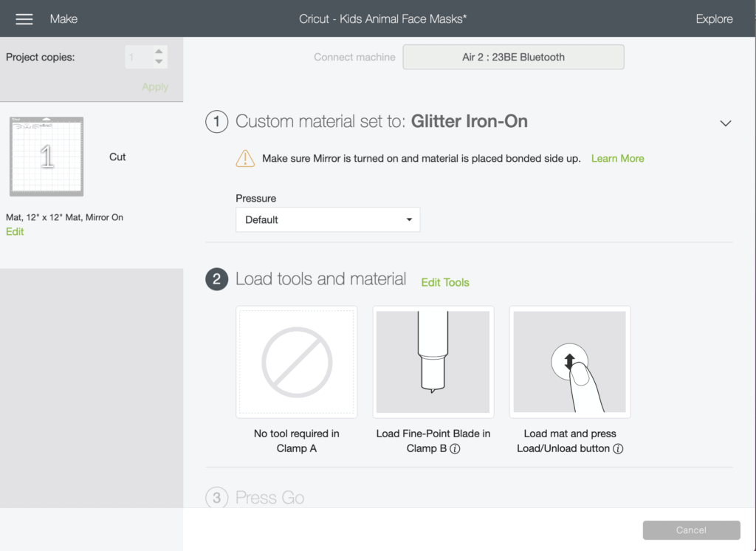The width and height of the screenshot is (756, 551).
Task: Open the Learn More link
Action: click(x=617, y=158)
